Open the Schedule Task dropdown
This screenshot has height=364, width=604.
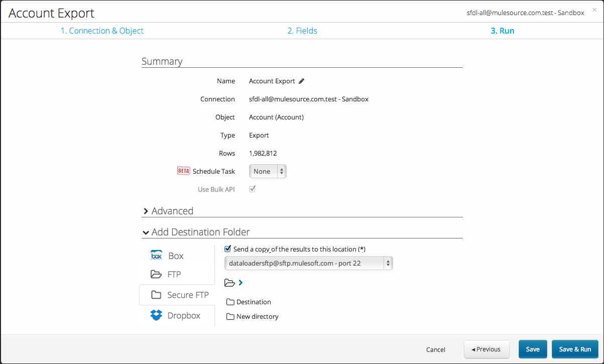tap(268, 171)
